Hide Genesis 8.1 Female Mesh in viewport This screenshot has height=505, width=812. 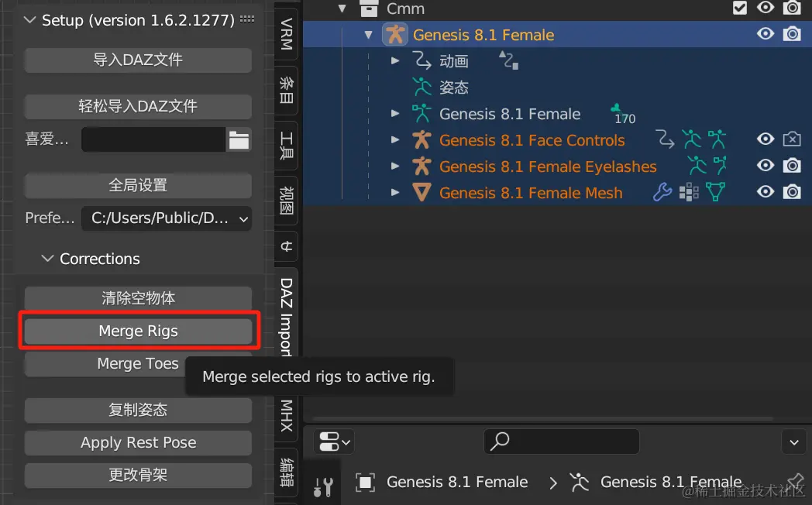tap(766, 191)
